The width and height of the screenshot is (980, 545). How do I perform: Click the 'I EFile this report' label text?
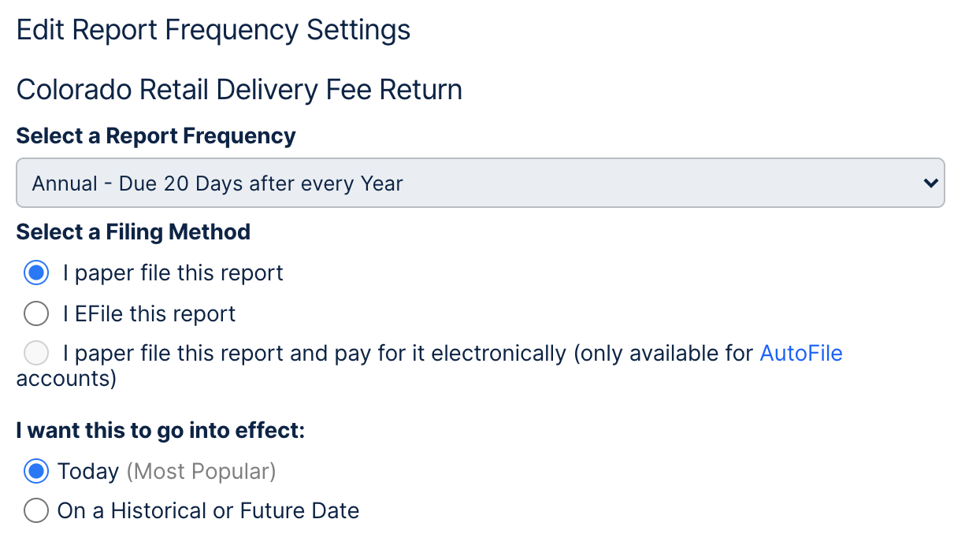[149, 314]
